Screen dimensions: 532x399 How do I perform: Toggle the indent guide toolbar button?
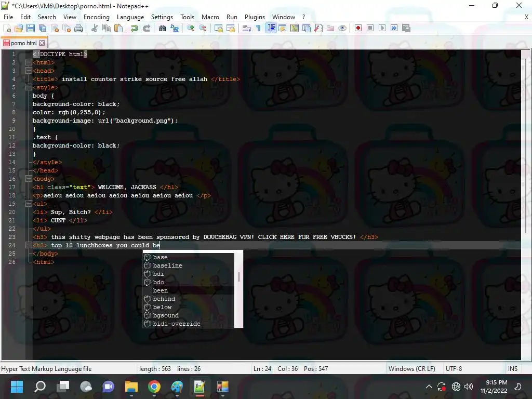[271, 28]
